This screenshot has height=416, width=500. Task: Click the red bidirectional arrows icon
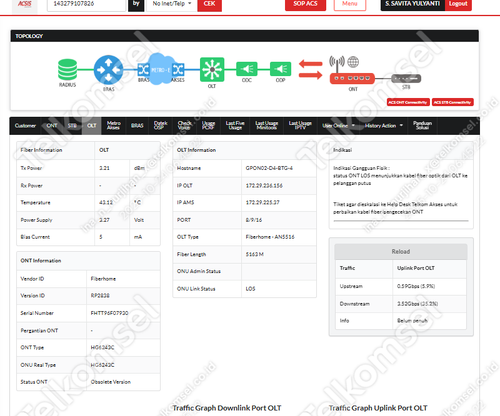pyautogui.click(x=310, y=69)
